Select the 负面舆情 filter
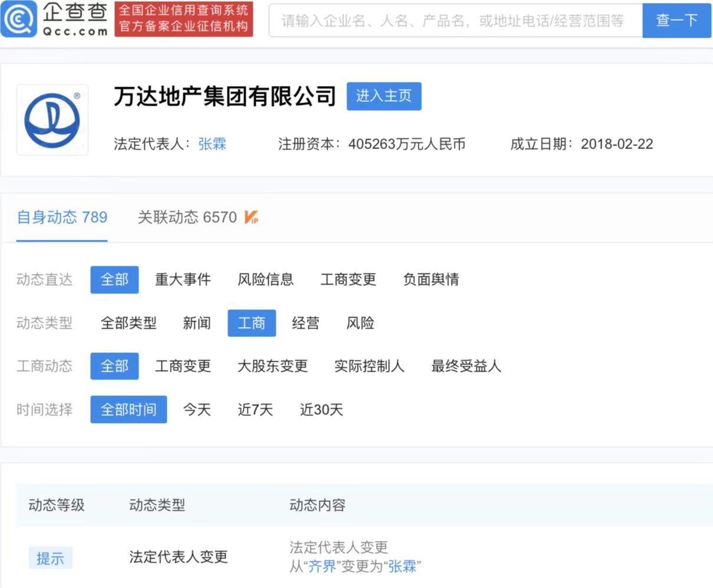Viewport: 713px width, 588px height. (x=431, y=279)
